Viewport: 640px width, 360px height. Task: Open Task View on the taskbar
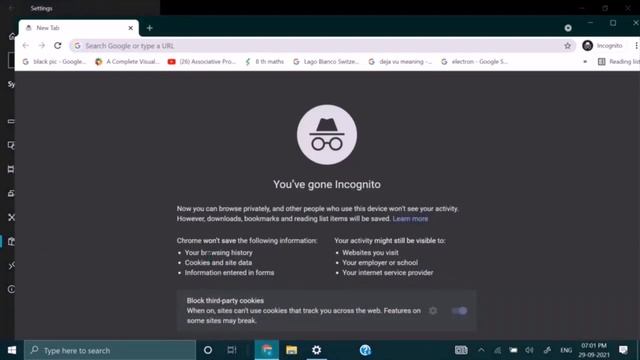[x=232, y=350]
